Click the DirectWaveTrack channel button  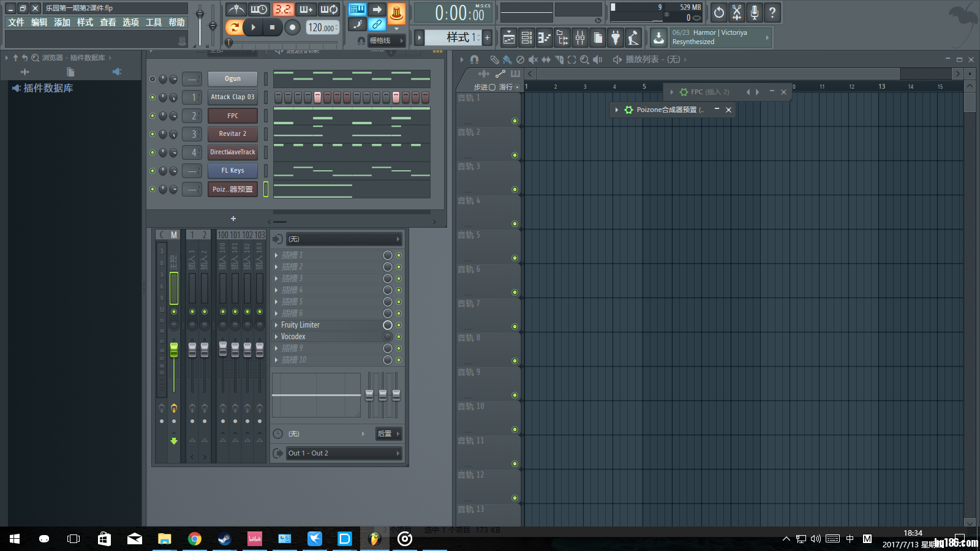(233, 152)
